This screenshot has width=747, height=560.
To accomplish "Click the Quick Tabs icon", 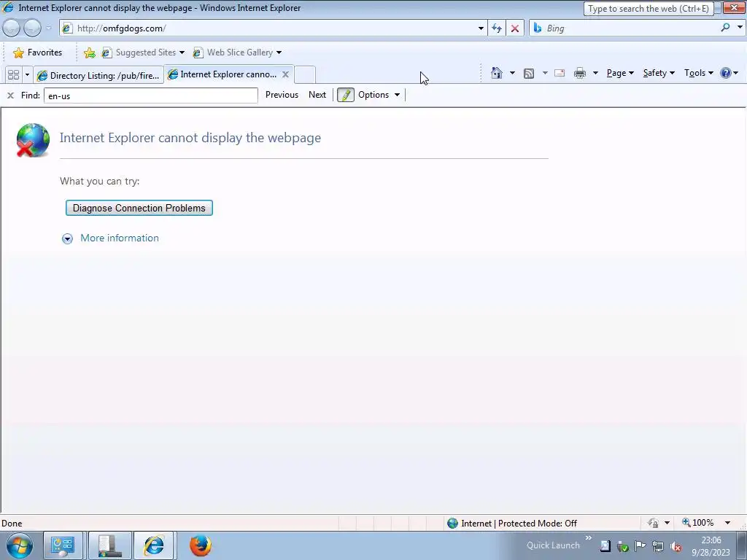I will coord(13,75).
